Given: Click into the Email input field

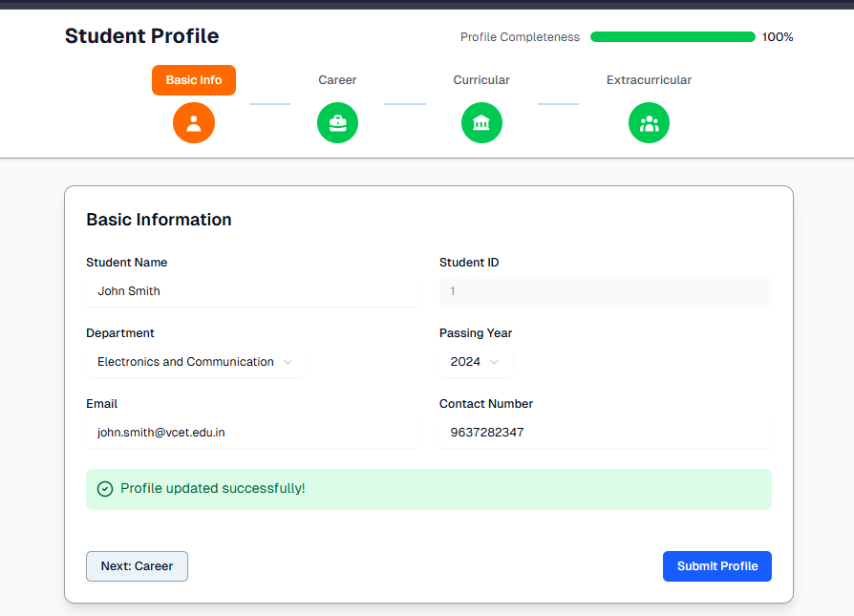Looking at the screenshot, I should [252, 433].
